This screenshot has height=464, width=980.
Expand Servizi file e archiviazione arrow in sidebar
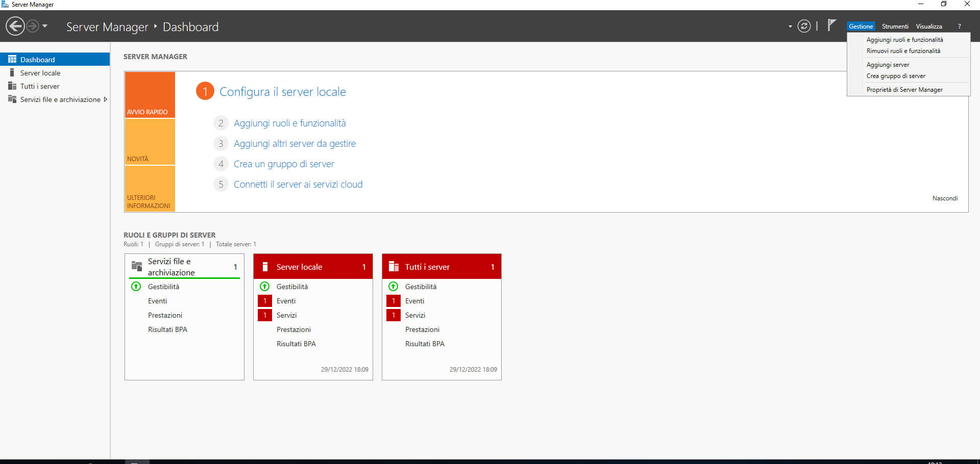coord(106,99)
